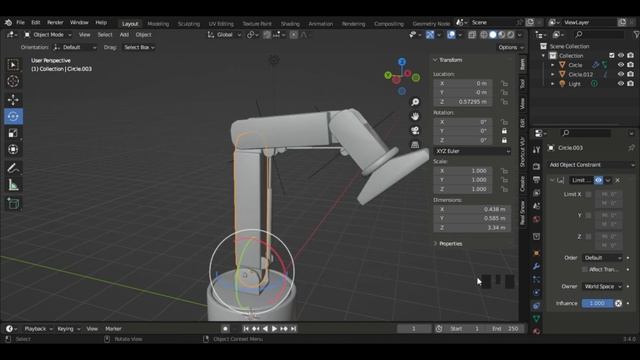Viewport: 640px width, 360px height.
Task: Open the Modifiers wrench tab
Action: point(536,266)
